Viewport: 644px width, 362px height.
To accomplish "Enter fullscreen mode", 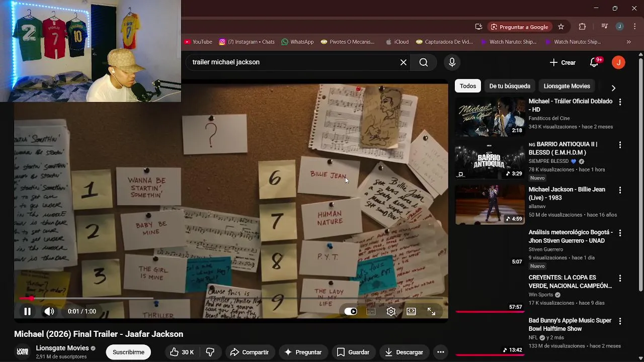I will pyautogui.click(x=431, y=311).
